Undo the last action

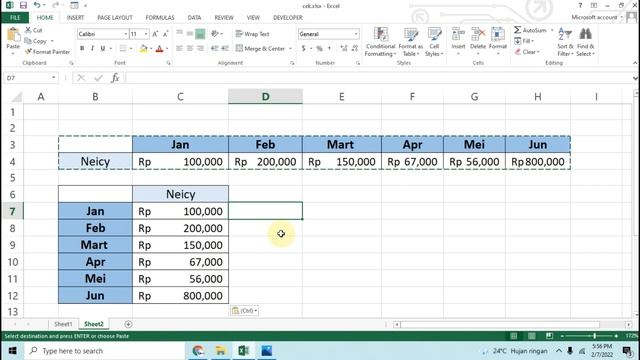pyautogui.click(x=37, y=5)
